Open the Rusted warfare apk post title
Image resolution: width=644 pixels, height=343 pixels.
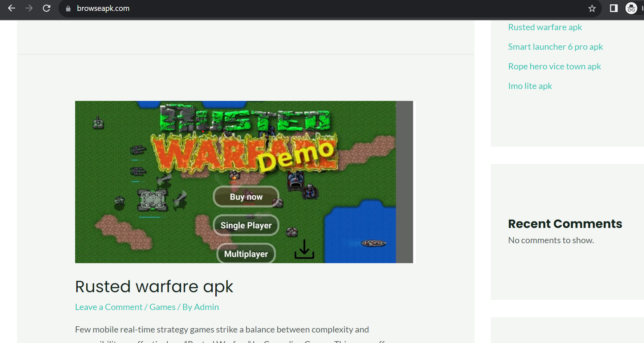click(x=154, y=286)
